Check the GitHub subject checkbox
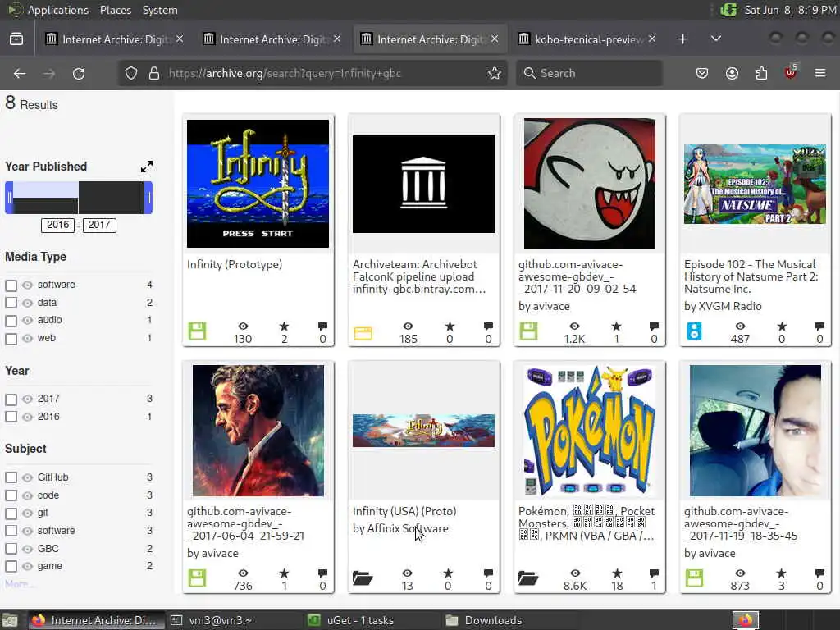 point(11,477)
